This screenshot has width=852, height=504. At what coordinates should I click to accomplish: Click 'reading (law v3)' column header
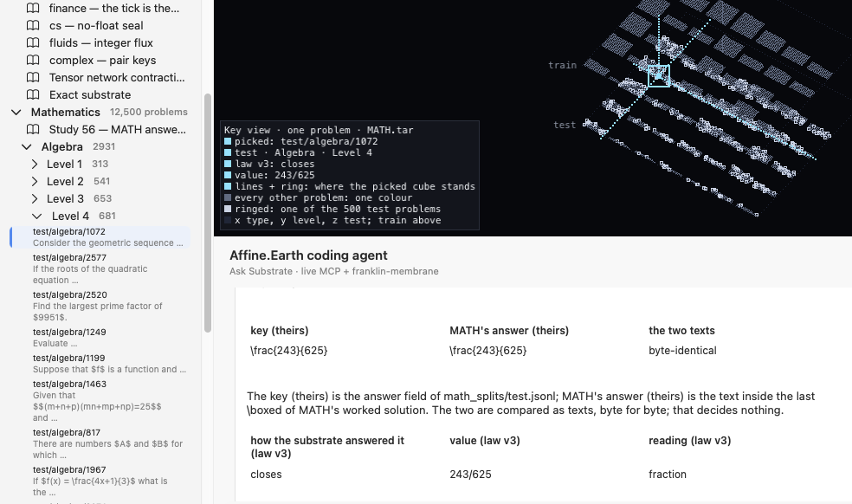(689, 441)
